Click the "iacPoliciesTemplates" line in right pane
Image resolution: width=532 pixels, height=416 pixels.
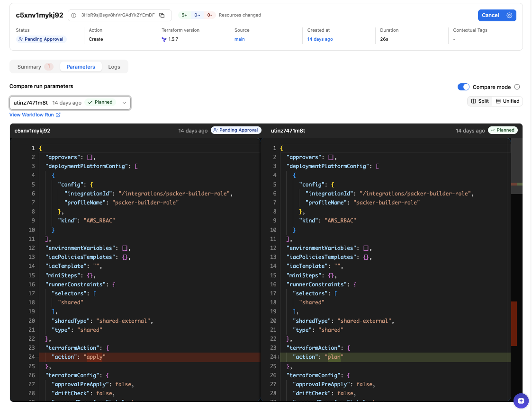[x=329, y=257]
